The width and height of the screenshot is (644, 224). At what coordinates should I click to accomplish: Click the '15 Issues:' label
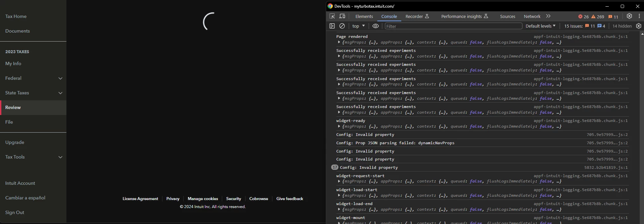(573, 26)
